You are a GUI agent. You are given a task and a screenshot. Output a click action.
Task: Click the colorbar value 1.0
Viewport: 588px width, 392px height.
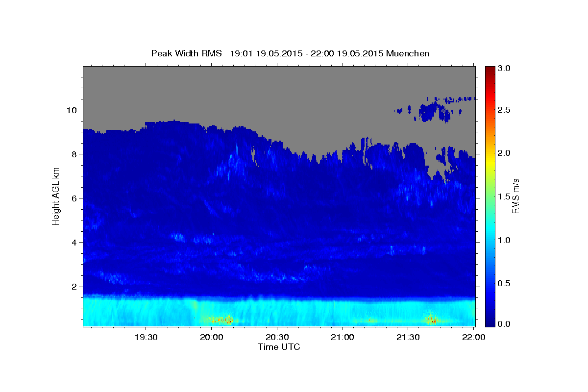tap(504, 240)
